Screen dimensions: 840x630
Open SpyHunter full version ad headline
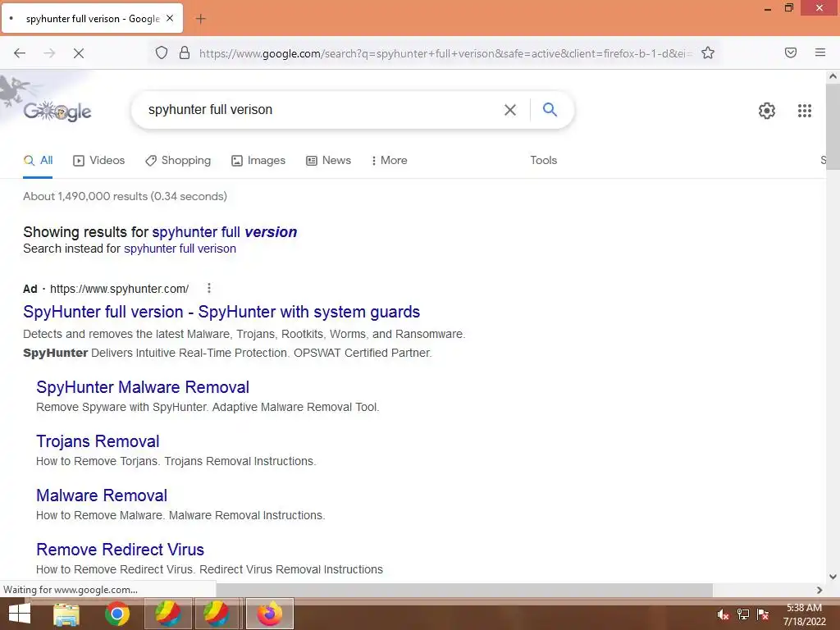(x=221, y=312)
